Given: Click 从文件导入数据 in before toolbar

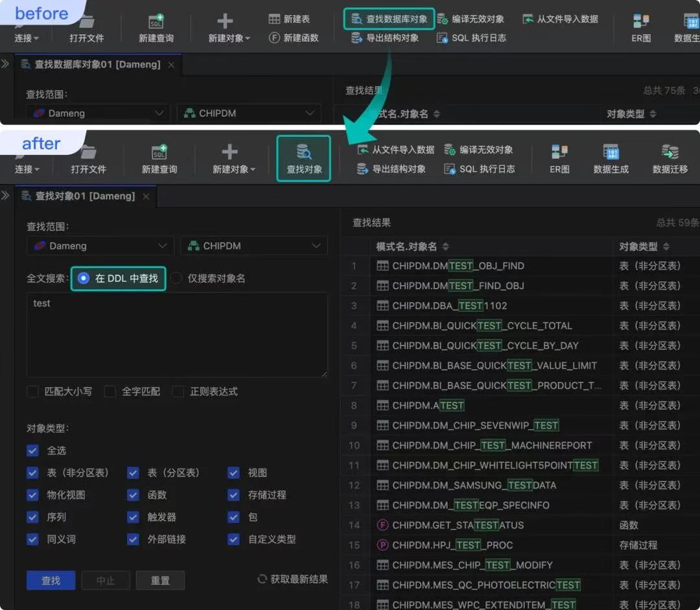Looking at the screenshot, I should tap(560, 19).
